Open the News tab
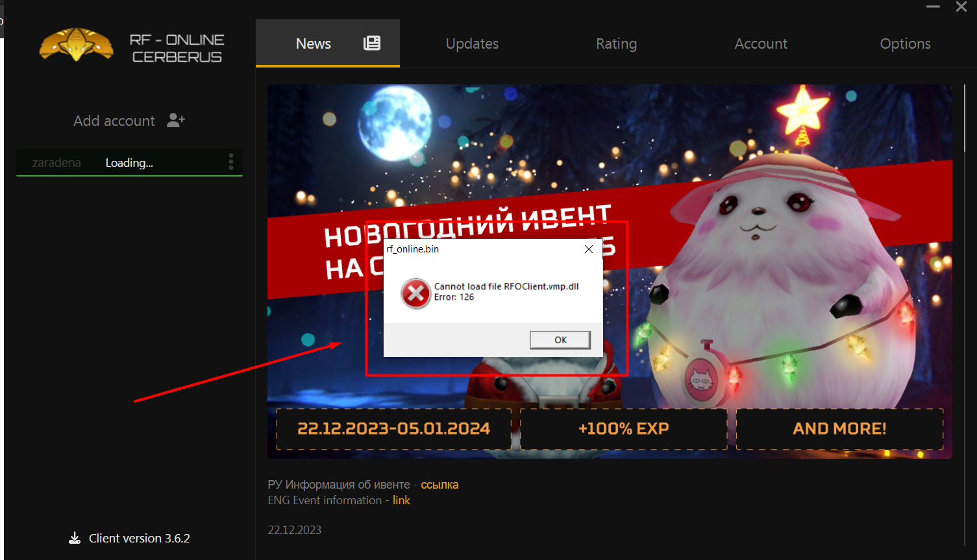 [328, 43]
